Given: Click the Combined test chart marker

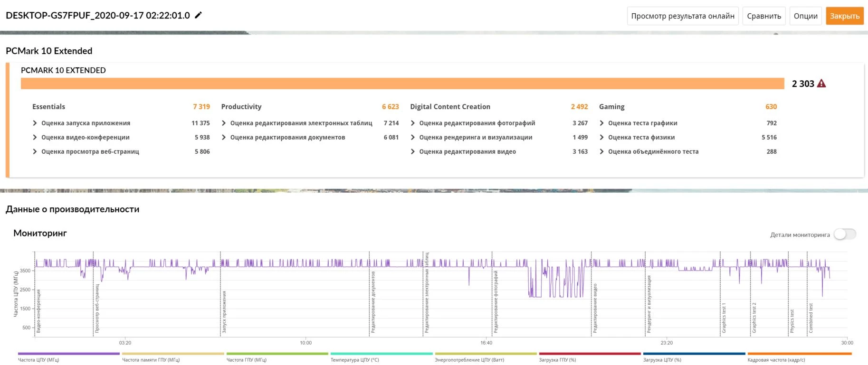Looking at the screenshot, I should [x=811, y=318].
